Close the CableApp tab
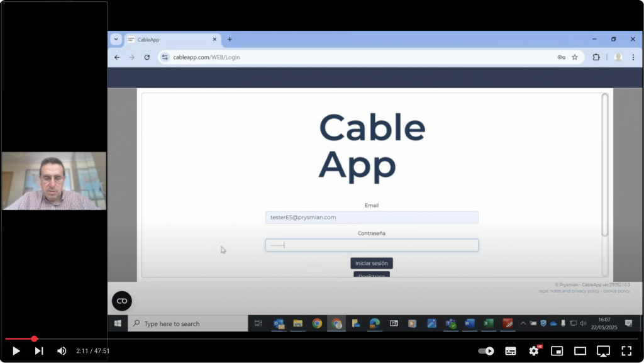This screenshot has width=644, height=363. (x=214, y=40)
